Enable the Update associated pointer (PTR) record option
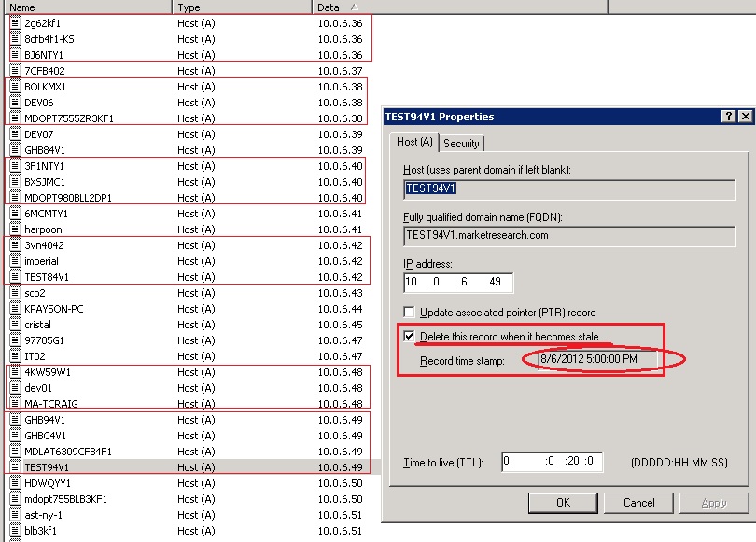 point(411,313)
